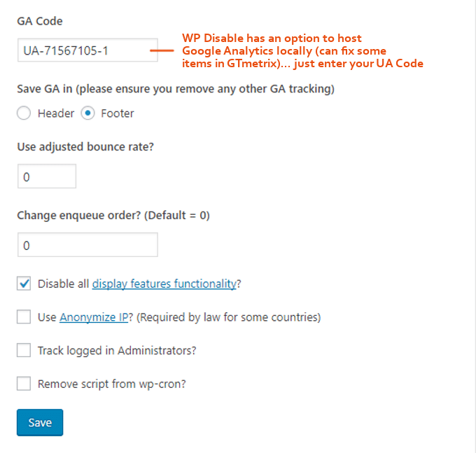Click the "Save GA in" heading text

click(45, 89)
